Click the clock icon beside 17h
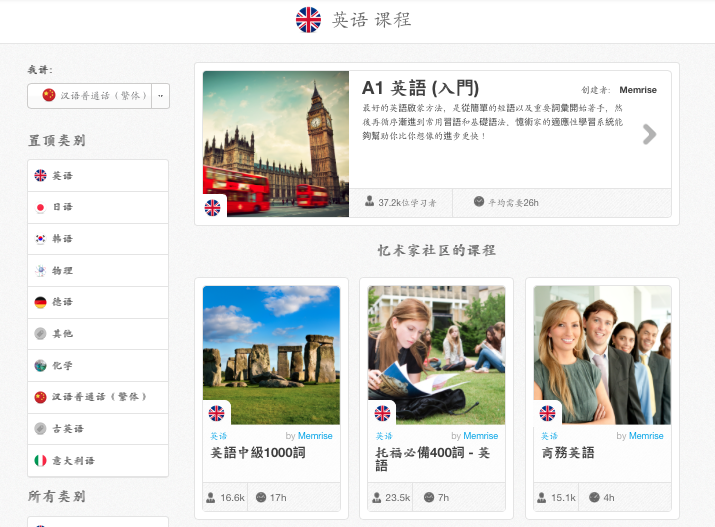This screenshot has height=527, width=715. [x=261, y=497]
